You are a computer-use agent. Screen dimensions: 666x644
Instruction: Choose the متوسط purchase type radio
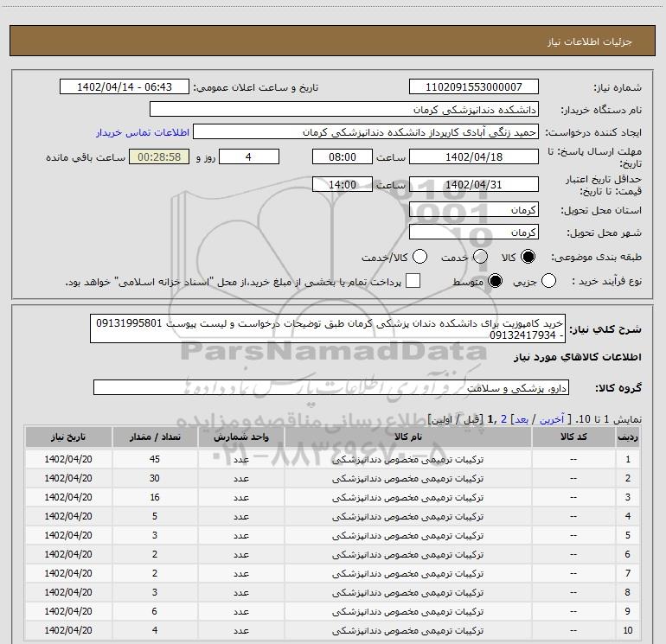point(495,281)
